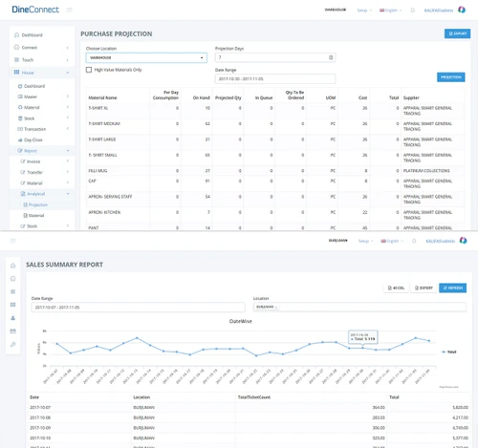
Task: Toggle sidebar with top hamburger icon
Action: pos(69,10)
